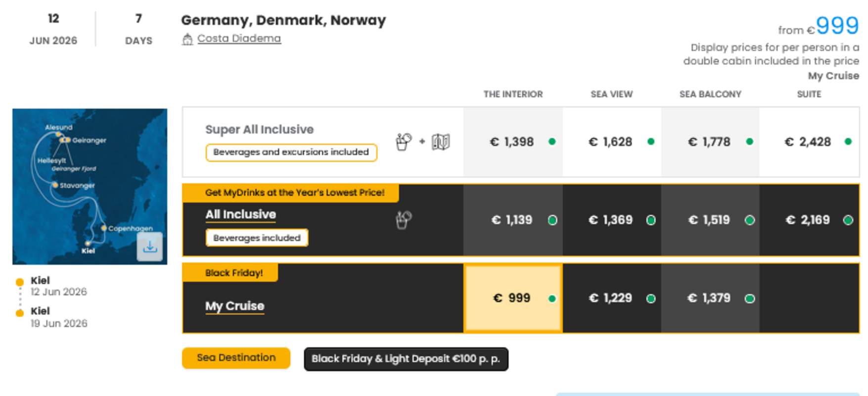Select the €1,628 Sea View Super All Inclusive price

point(611,141)
